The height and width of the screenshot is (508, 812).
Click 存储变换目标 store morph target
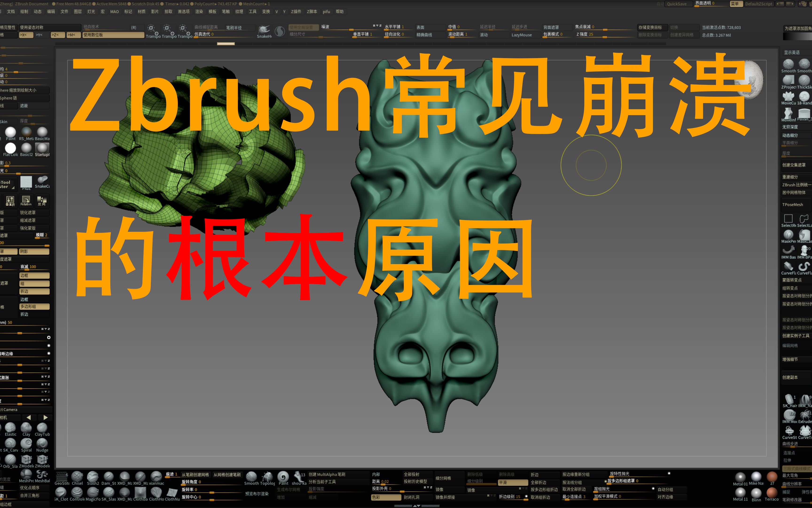(x=652, y=28)
